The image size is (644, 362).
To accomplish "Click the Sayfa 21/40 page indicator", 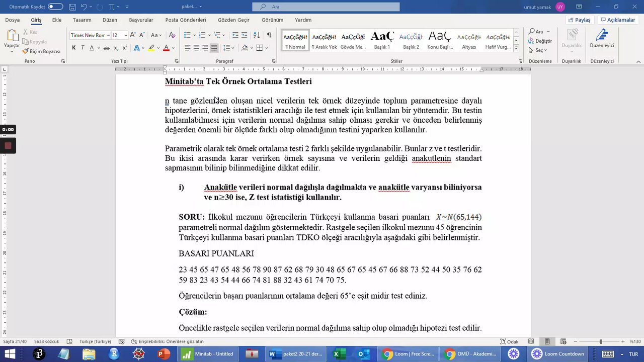I will pos(15,341).
